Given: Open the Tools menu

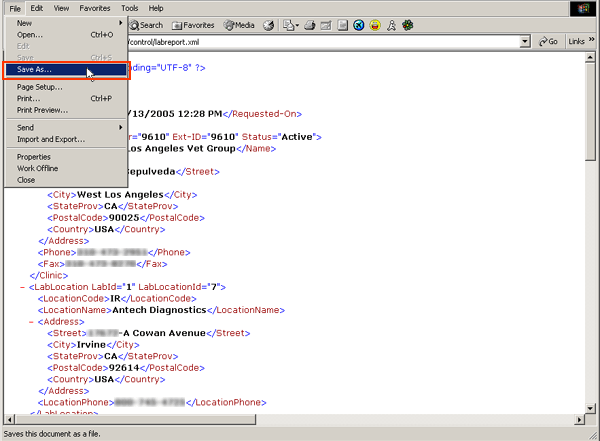Looking at the screenshot, I should click(130, 8).
